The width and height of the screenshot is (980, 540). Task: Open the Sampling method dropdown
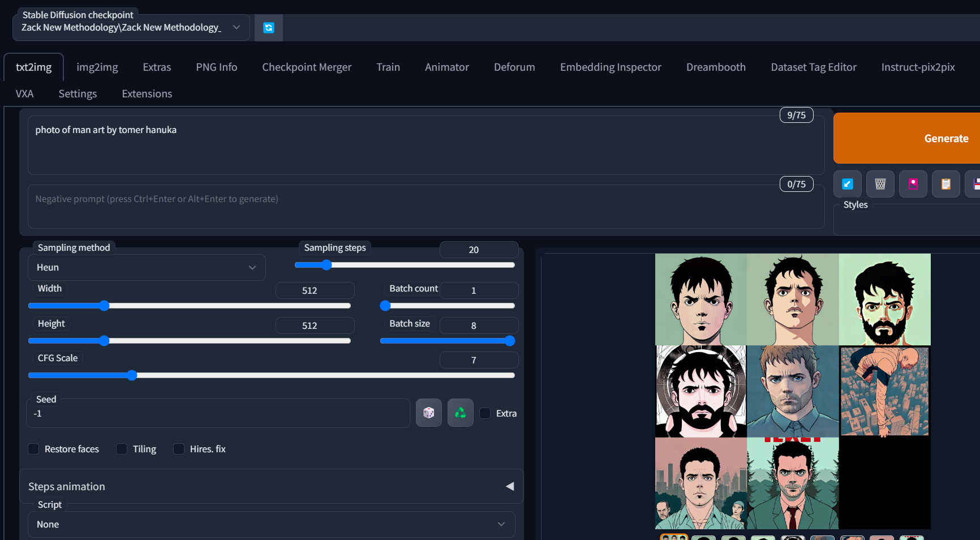(x=147, y=267)
